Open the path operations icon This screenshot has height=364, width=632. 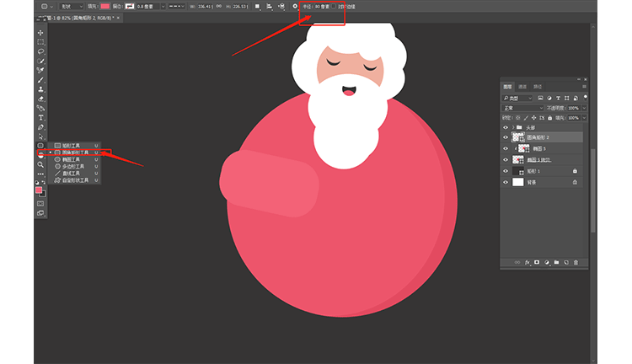point(257,7)
